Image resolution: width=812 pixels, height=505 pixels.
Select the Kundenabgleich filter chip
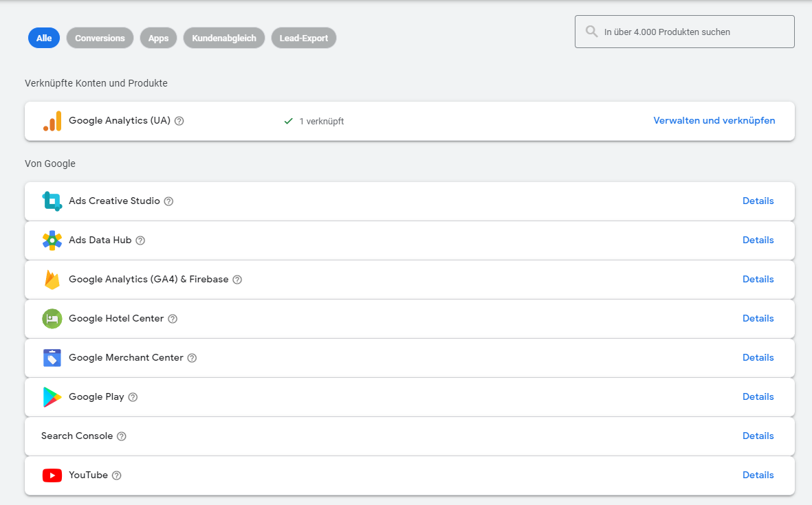coord(224,38)
